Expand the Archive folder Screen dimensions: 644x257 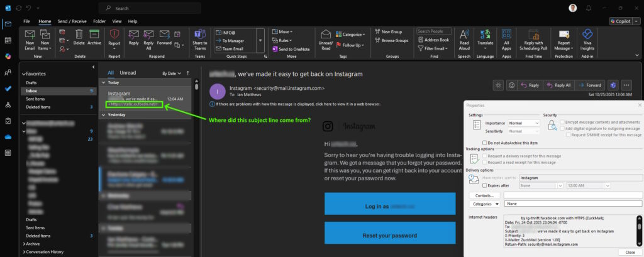[x=24, y=244]
